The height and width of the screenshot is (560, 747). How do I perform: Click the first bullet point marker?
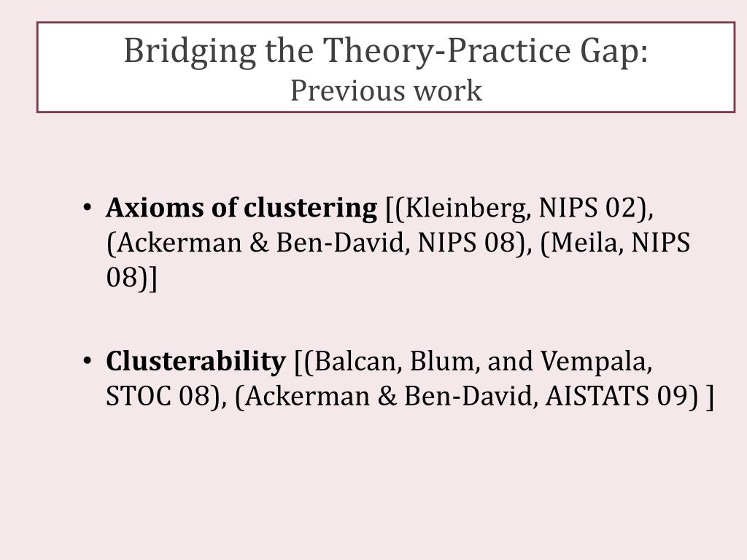pos(87,208)
